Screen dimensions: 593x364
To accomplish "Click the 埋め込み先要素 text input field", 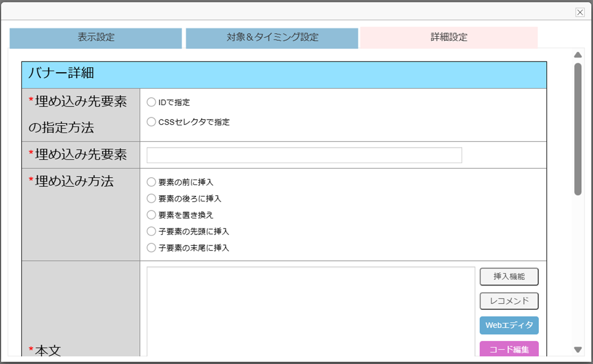I will pos(304,155).
